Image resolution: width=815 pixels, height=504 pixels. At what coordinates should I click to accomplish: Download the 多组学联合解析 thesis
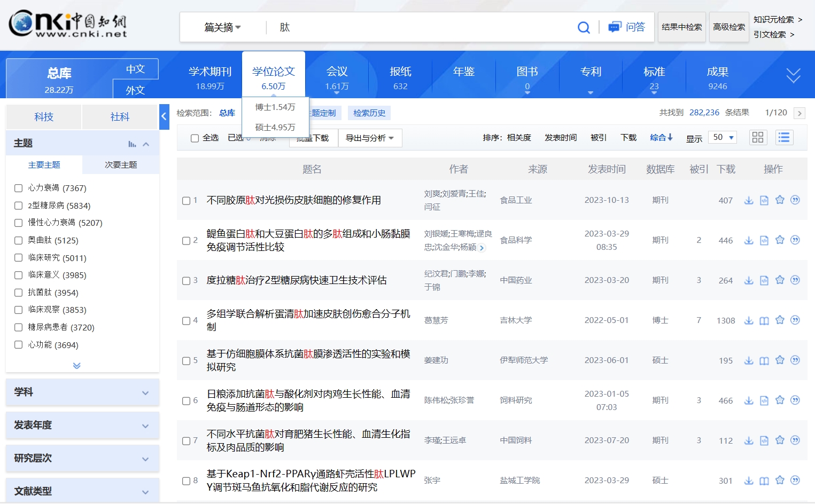(x=748, y=320)
